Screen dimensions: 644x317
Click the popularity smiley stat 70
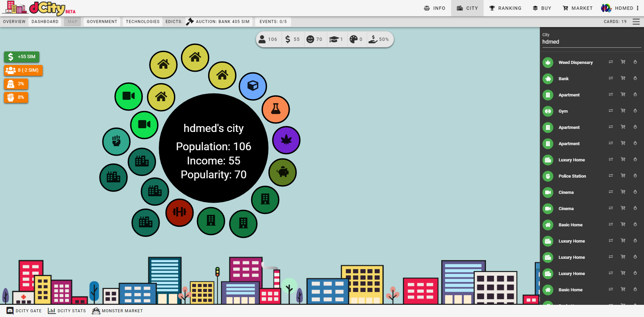314,39
